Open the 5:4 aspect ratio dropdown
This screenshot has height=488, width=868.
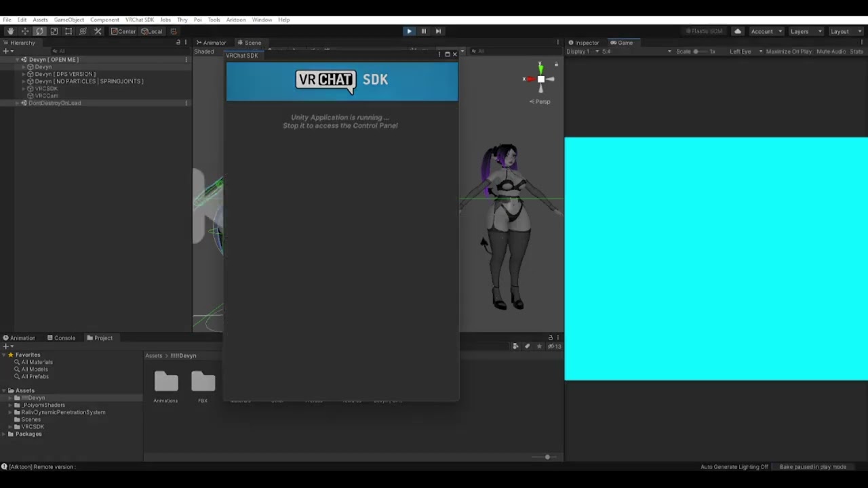click(x=637, y=52)
